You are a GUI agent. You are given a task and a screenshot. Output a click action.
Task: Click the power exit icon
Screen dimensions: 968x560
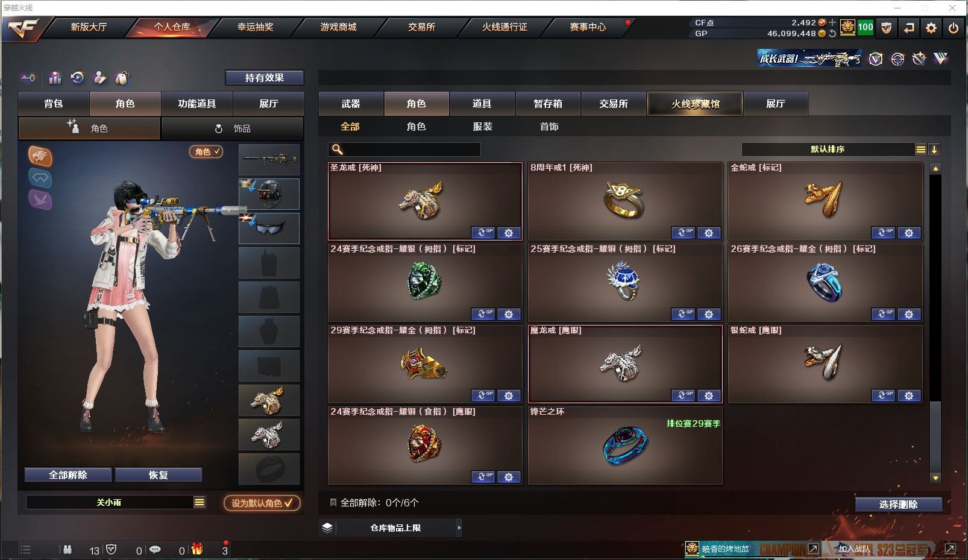[x=954, y=28]
